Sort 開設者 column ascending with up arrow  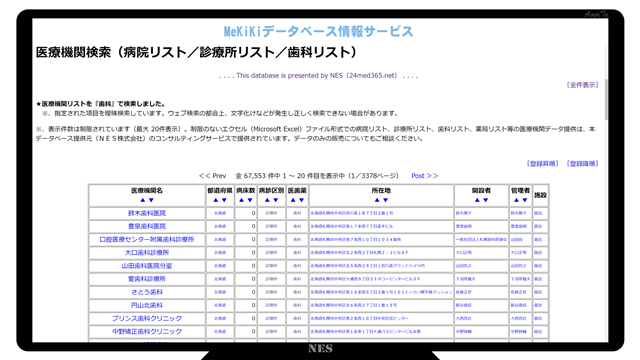[x=477, y=200]
